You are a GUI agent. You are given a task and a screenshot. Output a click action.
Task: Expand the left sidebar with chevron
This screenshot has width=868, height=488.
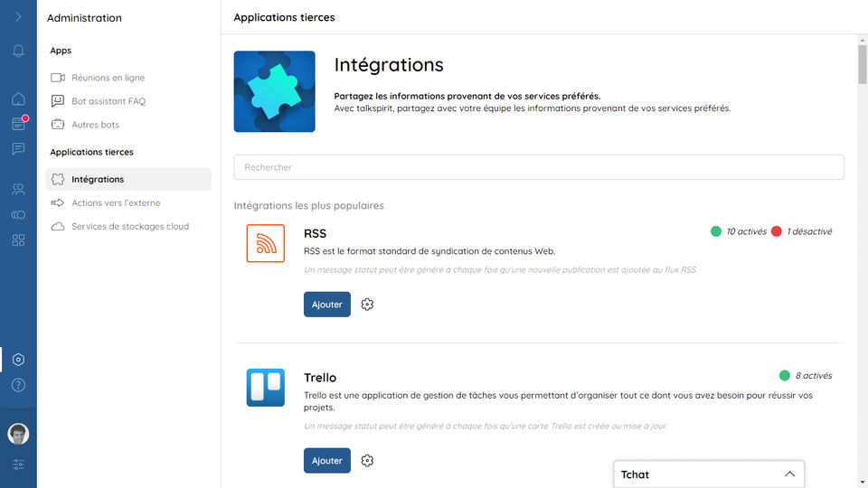18,16
